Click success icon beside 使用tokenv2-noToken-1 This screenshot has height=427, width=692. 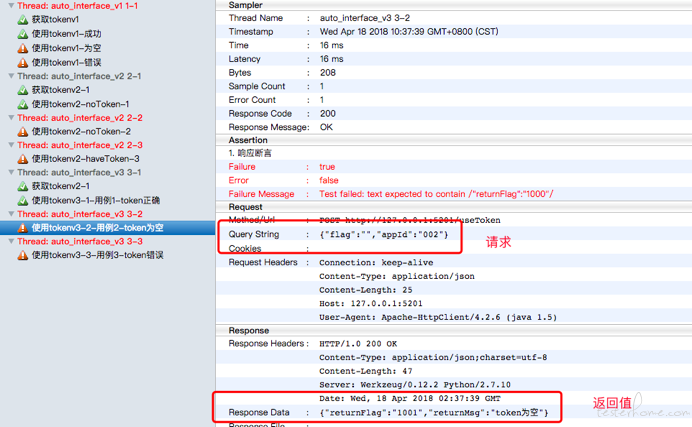[22, 104]
